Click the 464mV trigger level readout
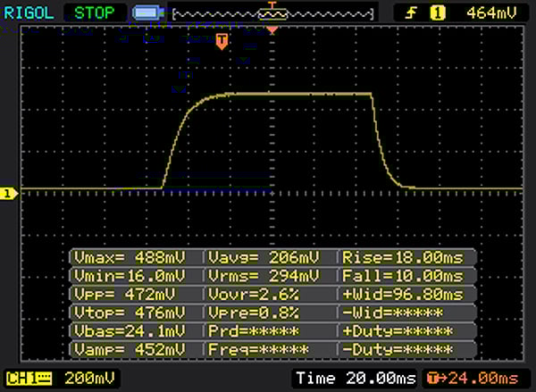 491,13
